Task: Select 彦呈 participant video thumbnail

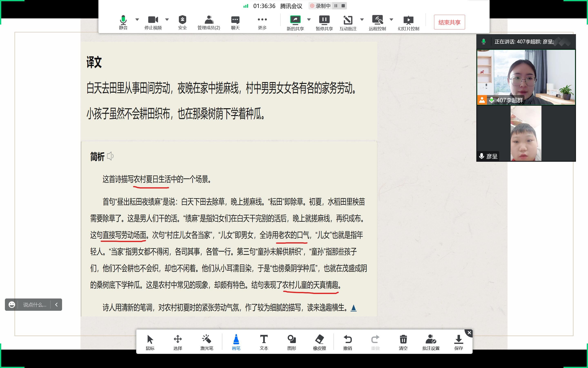Action: [x=526, y=133]
